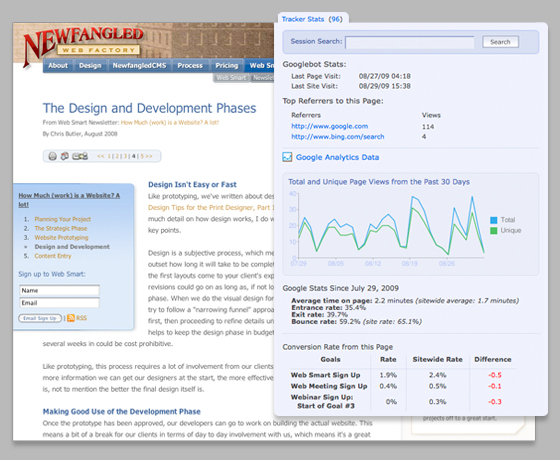The height and width of the screenshot is (460, 560).
Task: Click the Session Search input field
Action: click(410, 42)
